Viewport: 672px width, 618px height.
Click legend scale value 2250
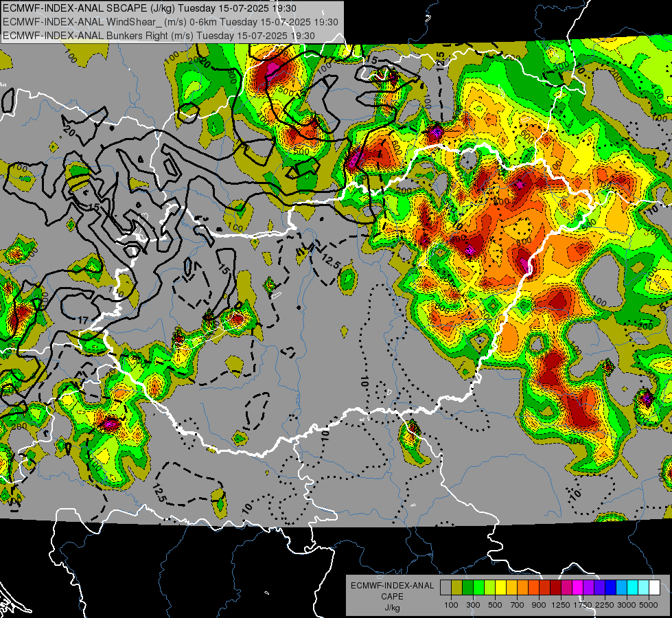tap(605, 605)
